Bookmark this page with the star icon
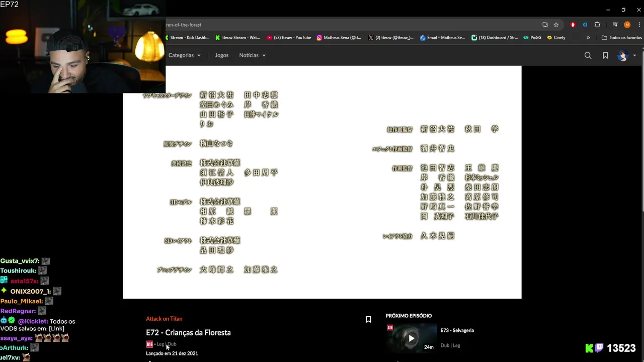 (x=556, y=25)
